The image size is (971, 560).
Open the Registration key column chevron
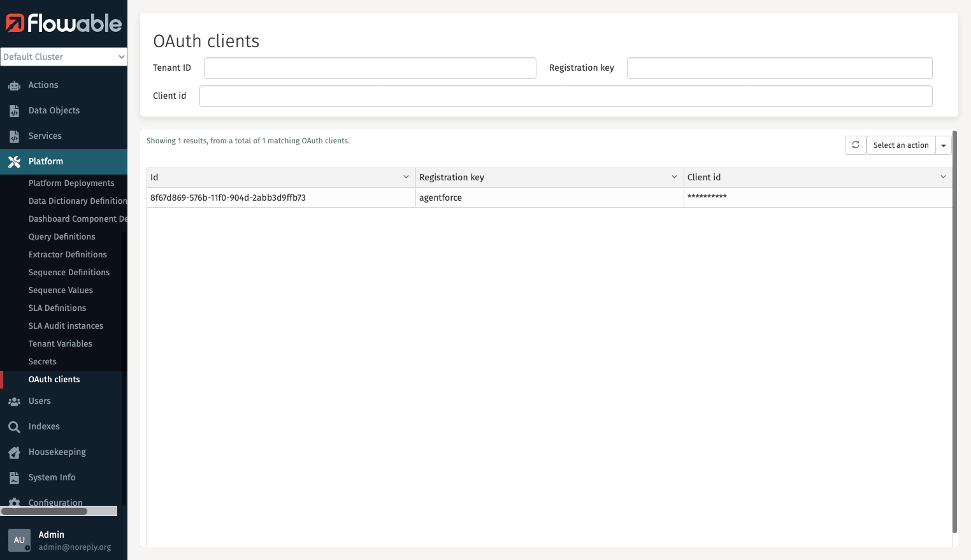point(675,176)
